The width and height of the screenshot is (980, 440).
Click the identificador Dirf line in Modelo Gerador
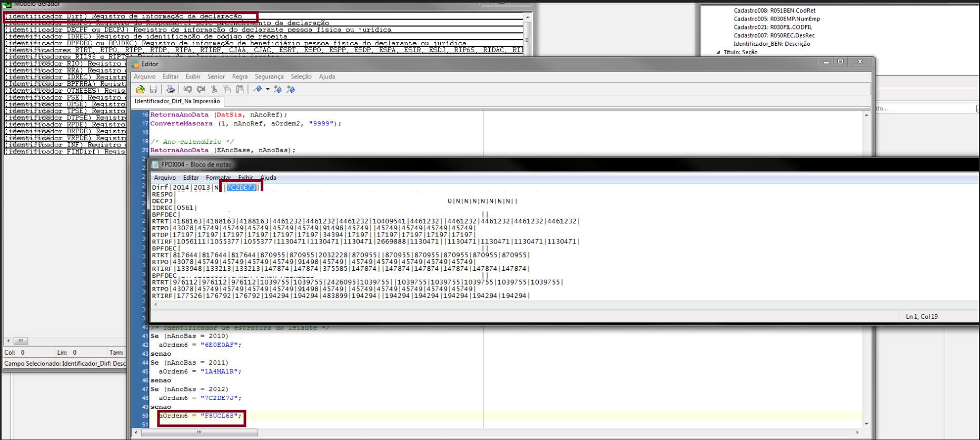click(123, 16)
